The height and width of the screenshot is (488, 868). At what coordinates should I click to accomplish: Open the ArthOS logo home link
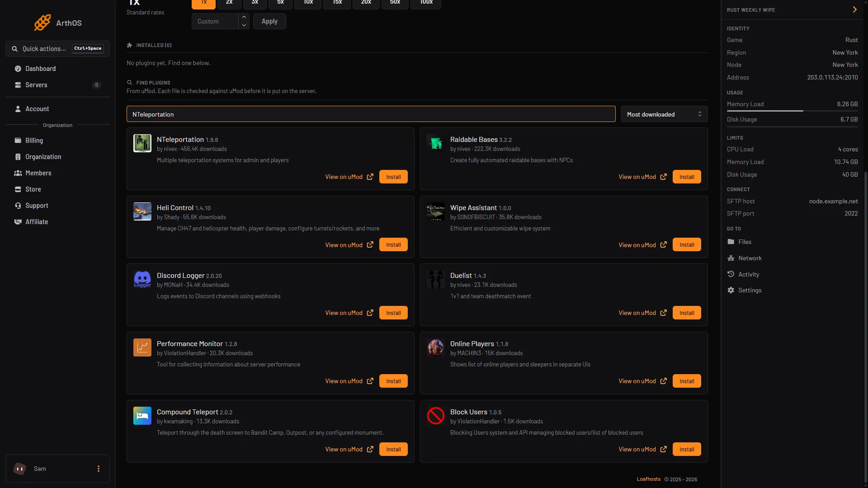57,23
